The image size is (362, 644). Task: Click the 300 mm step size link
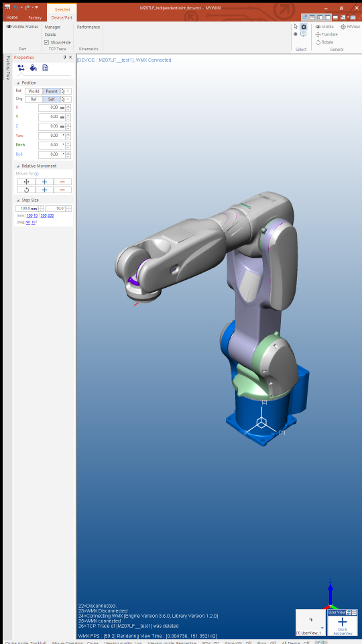(44, 215)
